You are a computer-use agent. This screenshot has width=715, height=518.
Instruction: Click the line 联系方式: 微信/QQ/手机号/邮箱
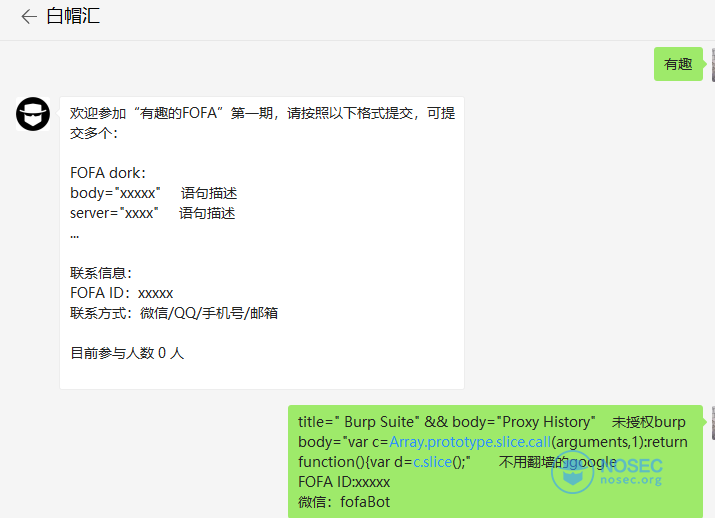[174, 313]
